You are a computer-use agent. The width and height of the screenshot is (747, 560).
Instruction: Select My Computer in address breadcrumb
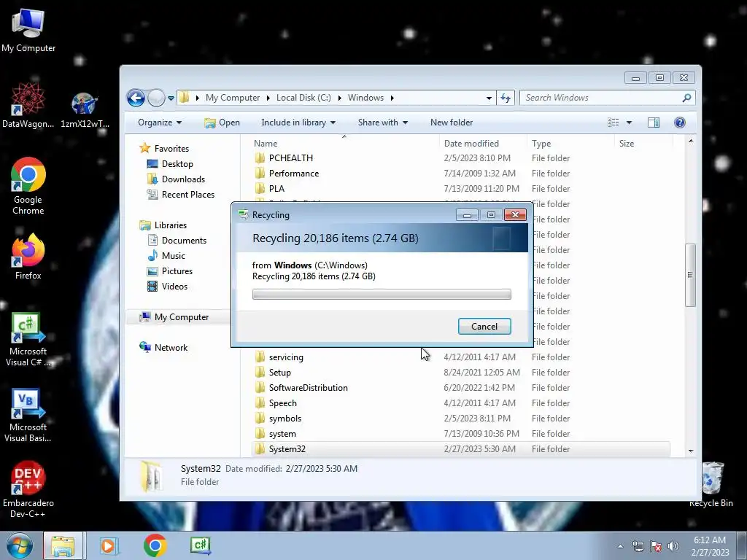[x=233, y=98]
